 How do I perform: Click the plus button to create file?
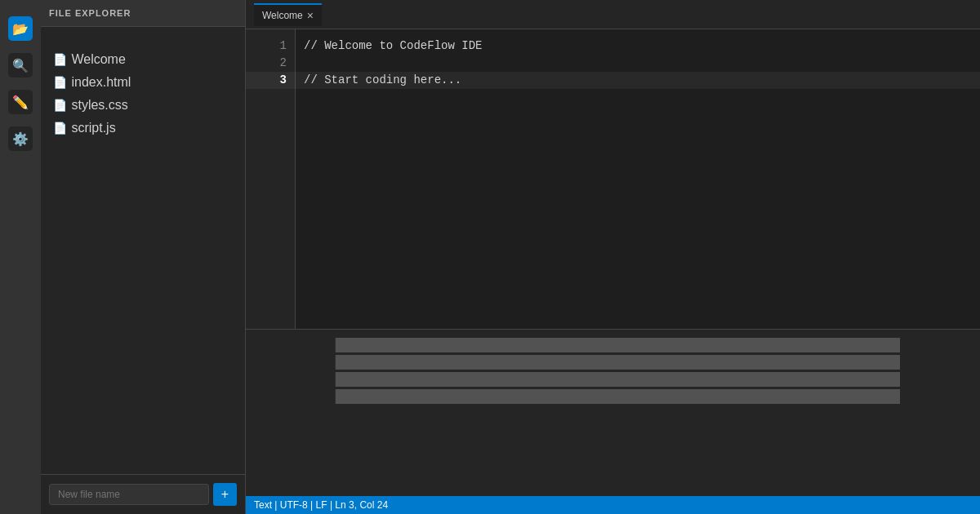click(x=225, y=494)
